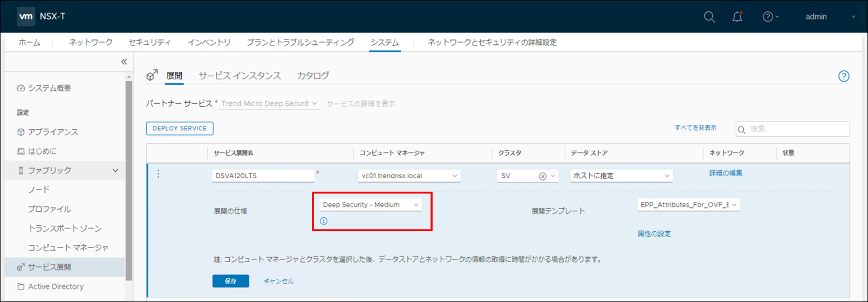Screen dimensions: 868x302
Task: Click the DSVA120LTS service name field
Action: pos(263,176)
